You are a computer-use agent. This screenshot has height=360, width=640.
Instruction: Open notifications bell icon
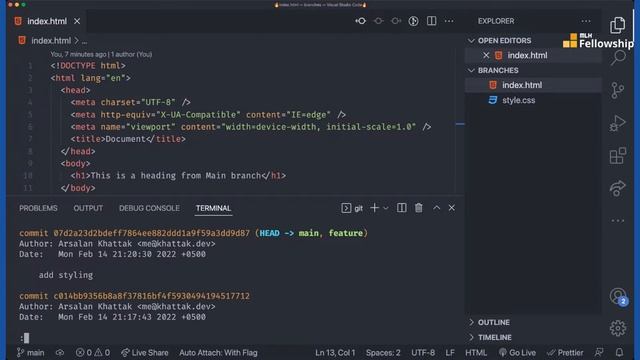(619, 352)
